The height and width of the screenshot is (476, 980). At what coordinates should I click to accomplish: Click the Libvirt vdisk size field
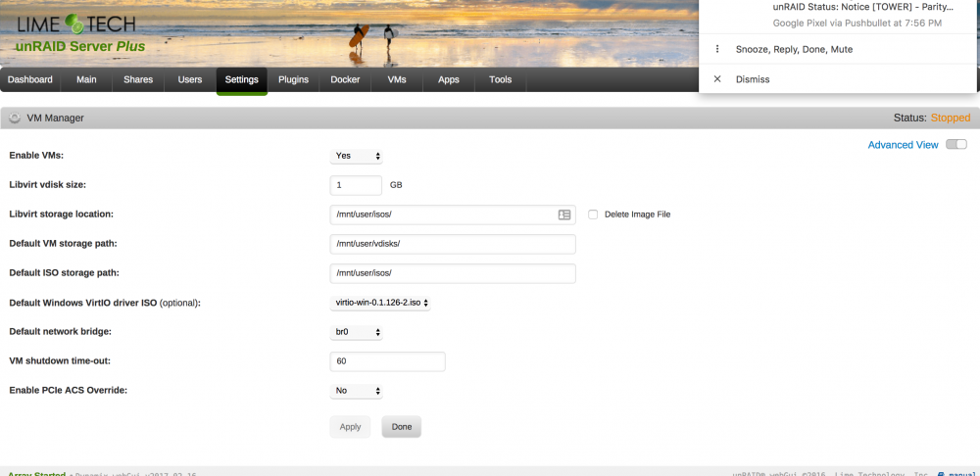pos(356,185)
